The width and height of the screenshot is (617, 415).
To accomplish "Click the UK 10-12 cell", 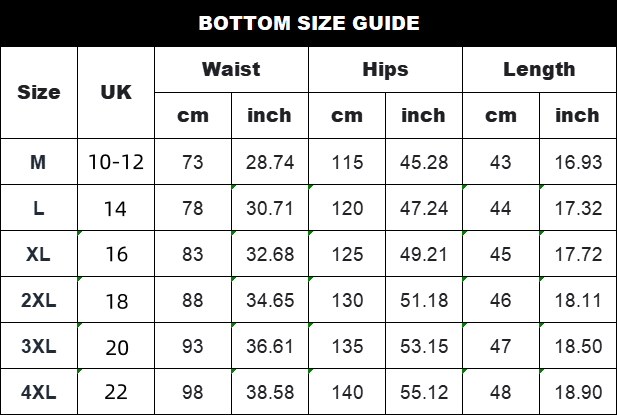I will click(116, 162).
